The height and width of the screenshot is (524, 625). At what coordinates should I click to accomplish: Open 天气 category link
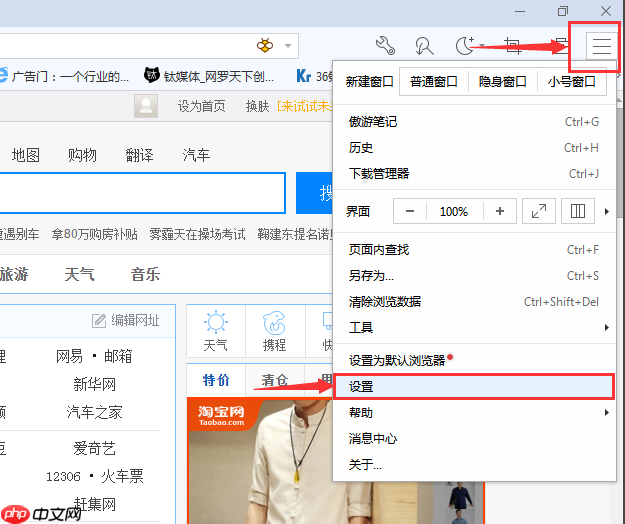(79, 275)
